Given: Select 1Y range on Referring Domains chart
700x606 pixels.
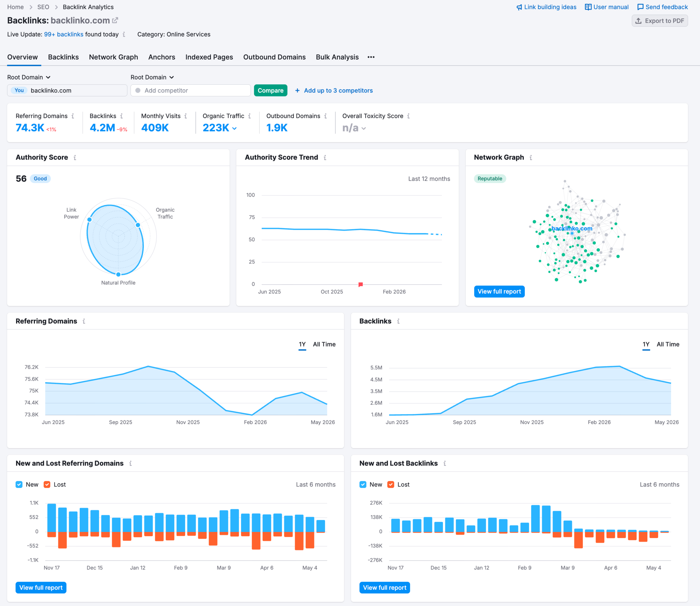Looking at the screenshot, I should (x=302, y=344).
